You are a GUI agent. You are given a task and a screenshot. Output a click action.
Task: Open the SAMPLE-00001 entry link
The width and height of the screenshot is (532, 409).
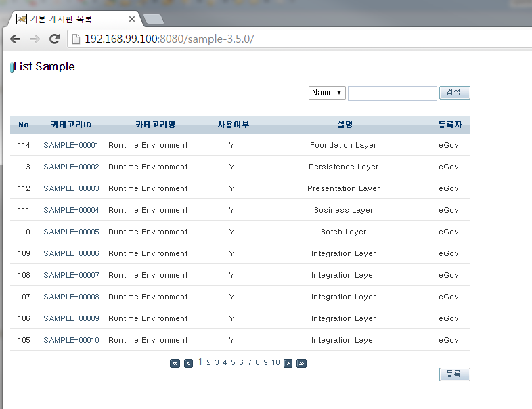pyautogui.click(x=71, y=145)
